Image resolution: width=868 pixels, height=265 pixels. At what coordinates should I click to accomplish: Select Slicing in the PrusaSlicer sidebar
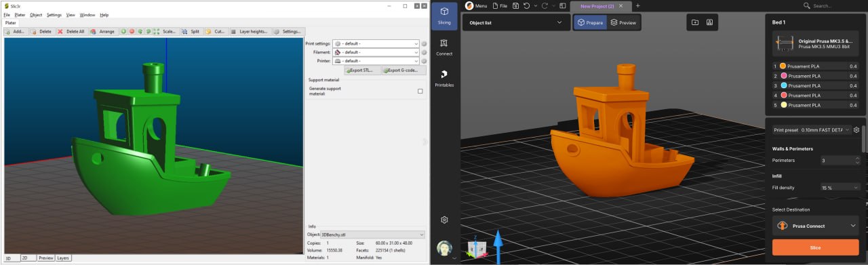pos(444,16)
